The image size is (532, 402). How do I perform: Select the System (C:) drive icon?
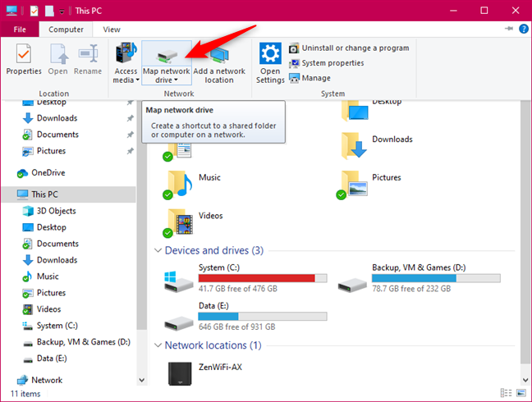(x=178, y=281)
